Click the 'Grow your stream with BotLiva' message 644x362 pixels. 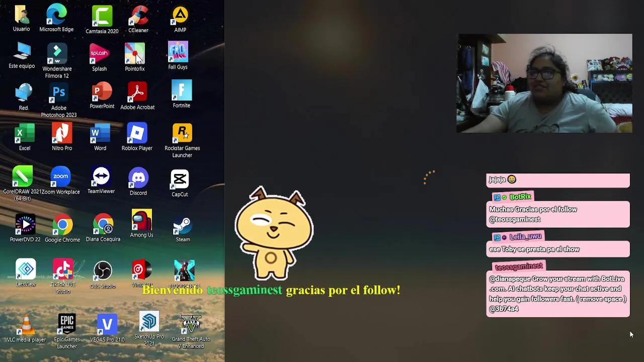tap(558, 294)
